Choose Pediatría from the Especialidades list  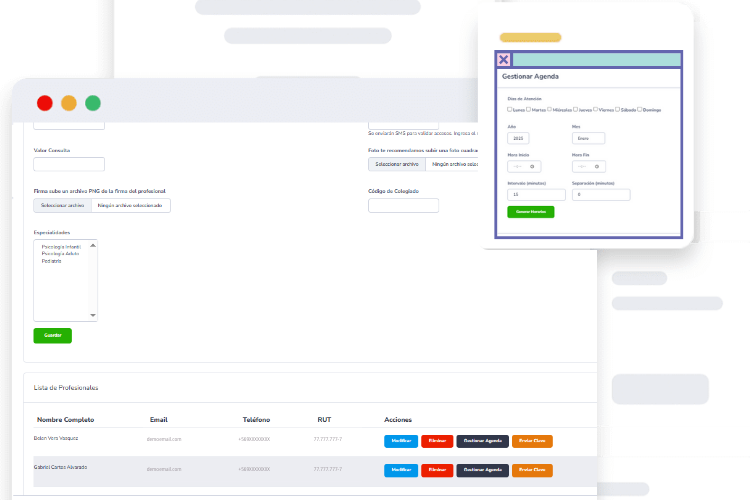pos(51,260)
